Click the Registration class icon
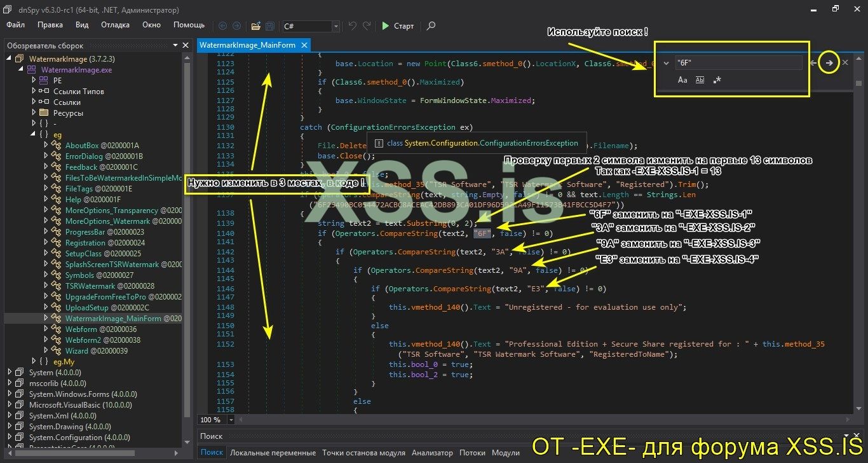Viewport: 868px width, 463px height. [56, 242]
